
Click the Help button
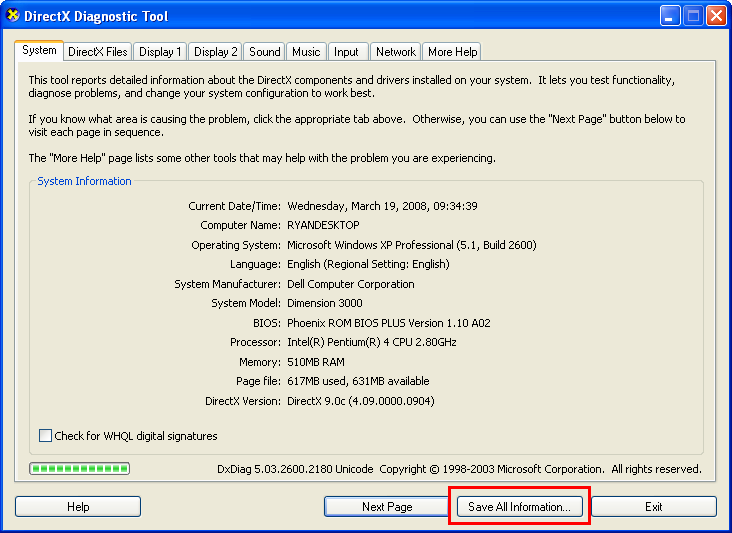click(x=78, y=506)
